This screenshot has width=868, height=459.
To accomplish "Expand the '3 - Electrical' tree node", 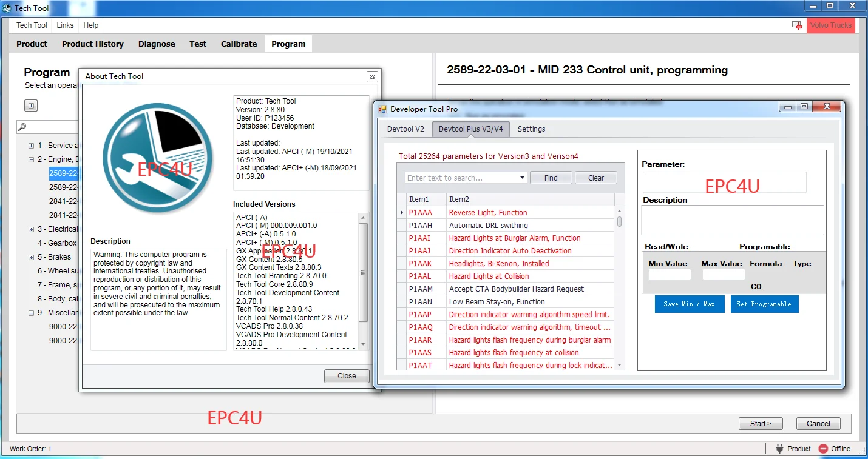I will tap(31, 229).
